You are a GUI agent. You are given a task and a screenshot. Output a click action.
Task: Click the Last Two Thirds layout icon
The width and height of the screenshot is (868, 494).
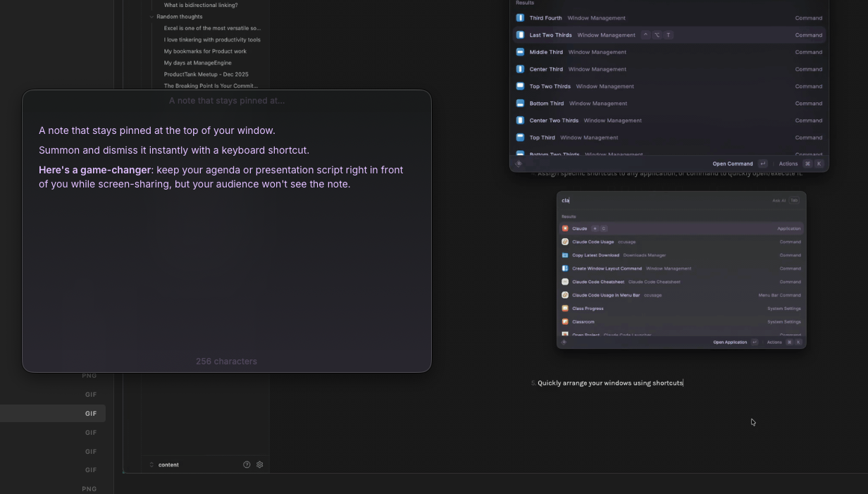pyautogui.click(x=520, y=35)
